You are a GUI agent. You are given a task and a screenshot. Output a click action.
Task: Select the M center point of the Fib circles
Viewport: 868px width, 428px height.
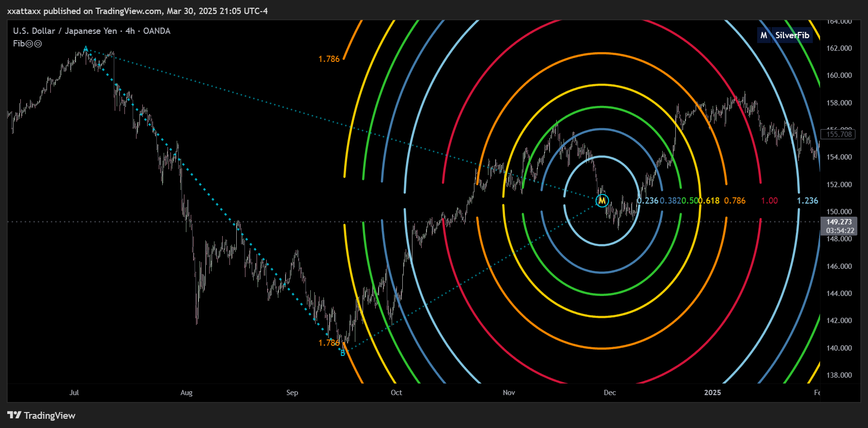coord(602,200)
